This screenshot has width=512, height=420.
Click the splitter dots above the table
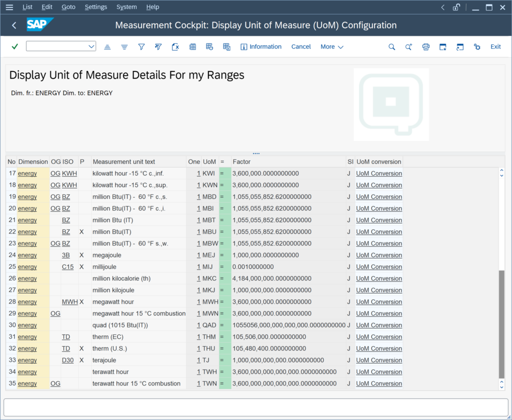pyautogui.click(x=256, y=153)
